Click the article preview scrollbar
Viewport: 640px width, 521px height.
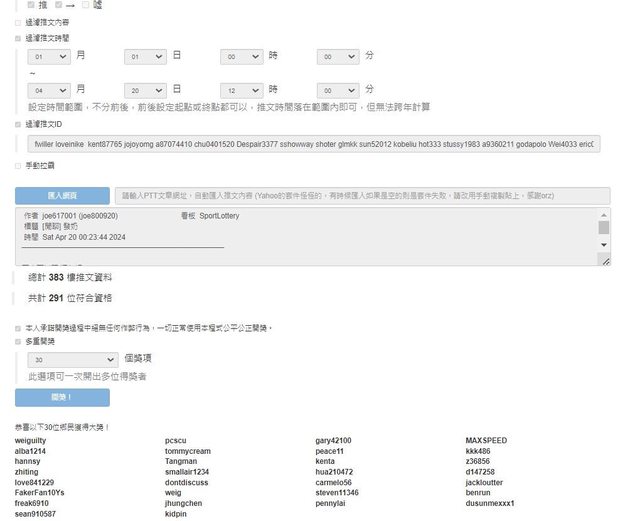point(604,235)
